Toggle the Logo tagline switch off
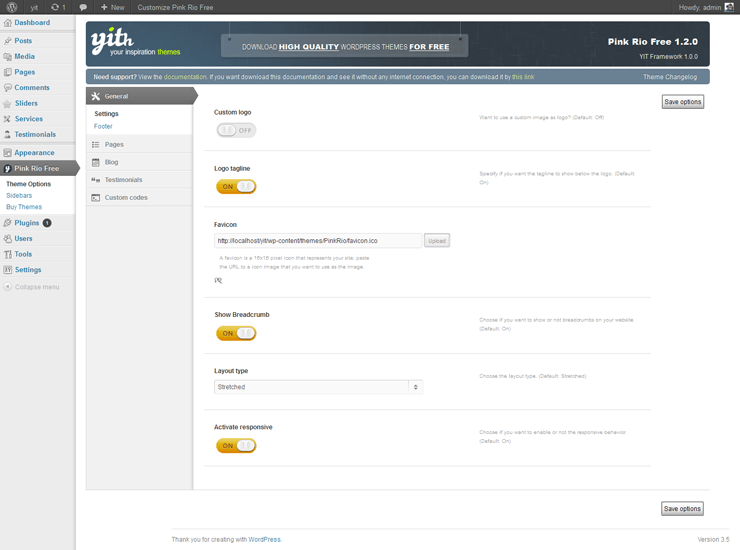 236,186
